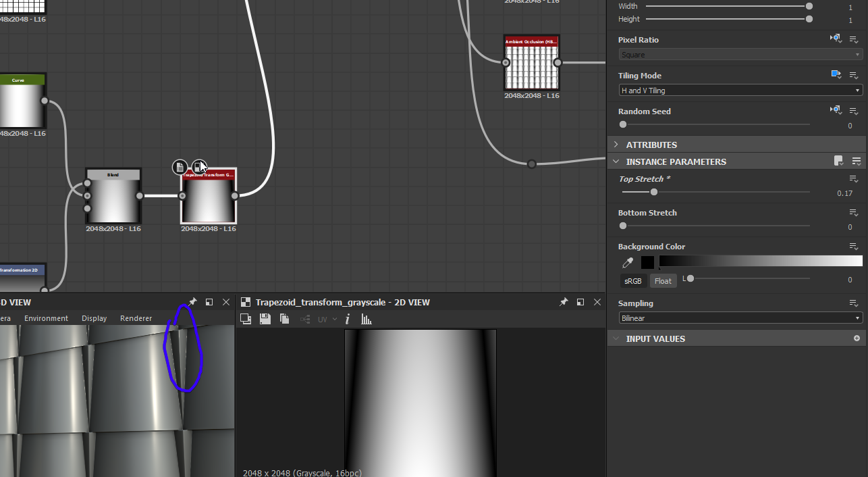Toggle the Tiling Mode inheritance method
The width and height of the screenshot is (868, 477).
(836, 75)
